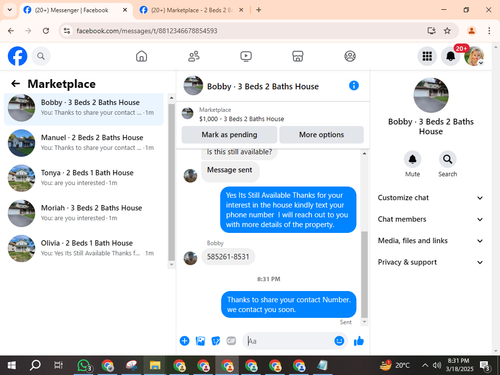Open WhatsApp from the taskbar

pos(84,365)
